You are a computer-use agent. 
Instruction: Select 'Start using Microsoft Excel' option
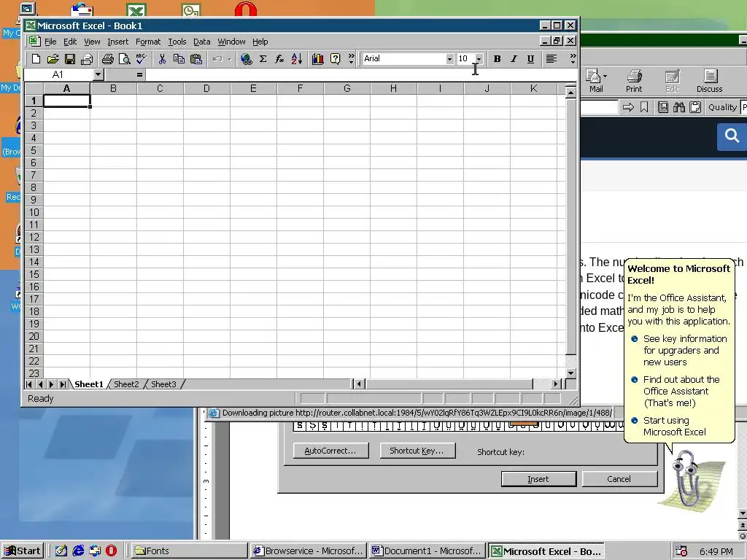(668, 426)
